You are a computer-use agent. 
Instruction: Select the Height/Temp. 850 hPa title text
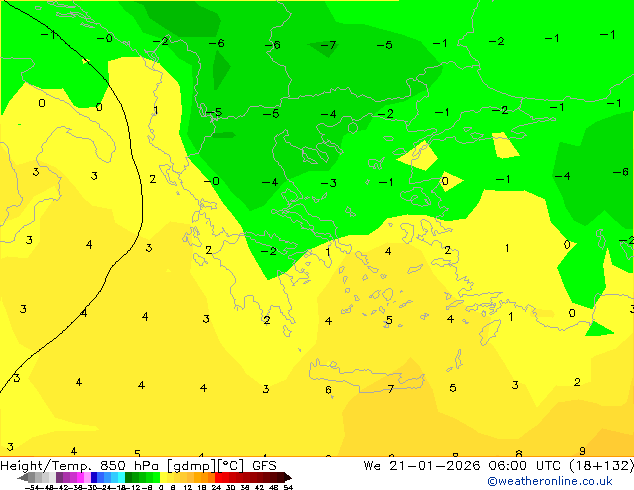coord(80,466)
